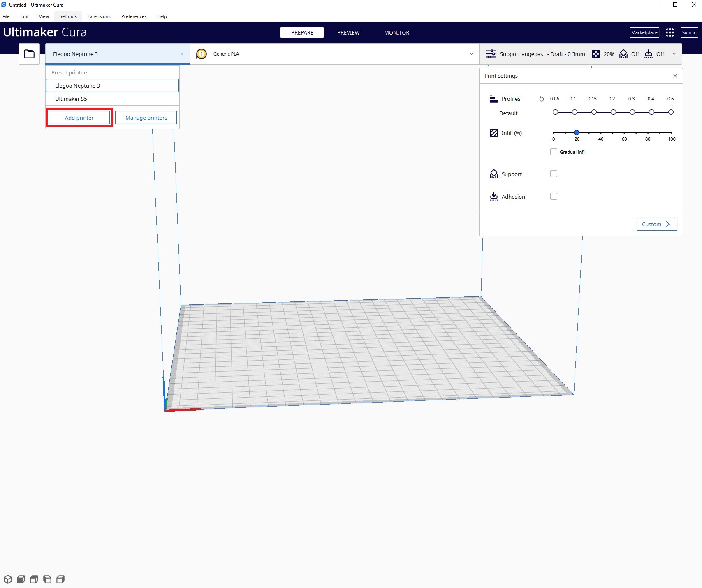Open the Settings menu
Viewport: 702px width, 588px height.
tap(68, 16)
